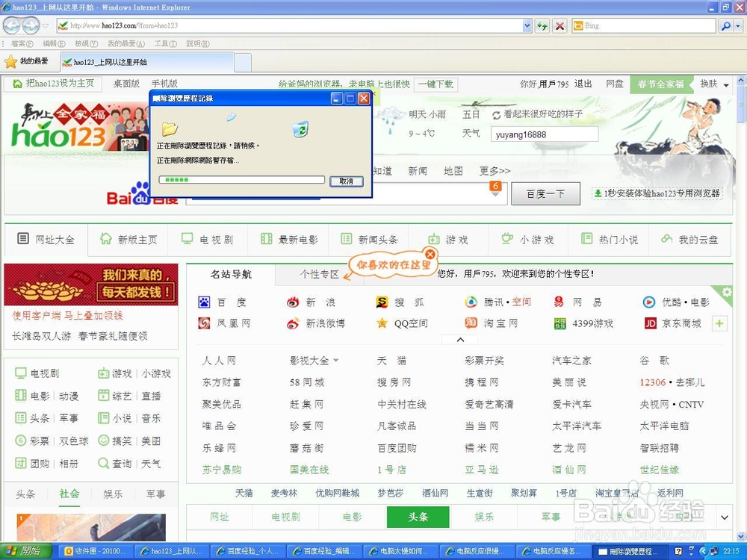Open the 苏宁易购 green link
The height and width of the screenshot is (560, 747).
pos(222,470)
